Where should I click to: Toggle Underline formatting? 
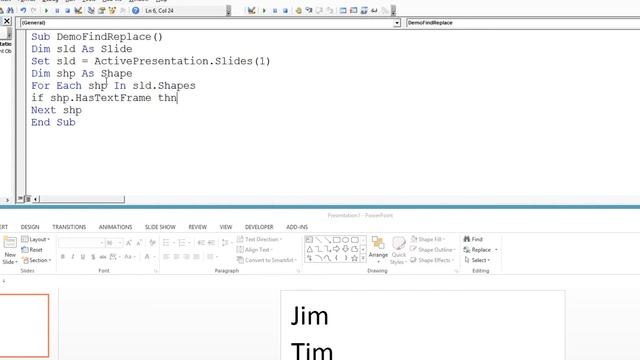point(83,257)
